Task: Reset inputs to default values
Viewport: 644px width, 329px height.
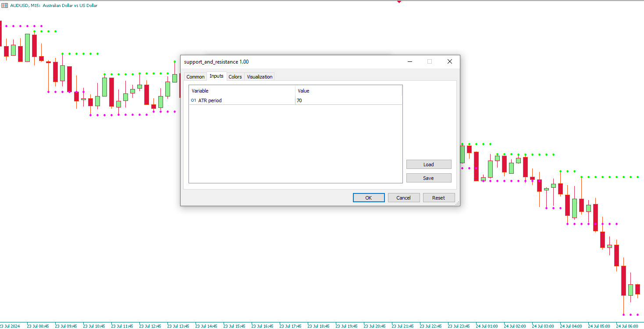Action: [x=439, y=198]
